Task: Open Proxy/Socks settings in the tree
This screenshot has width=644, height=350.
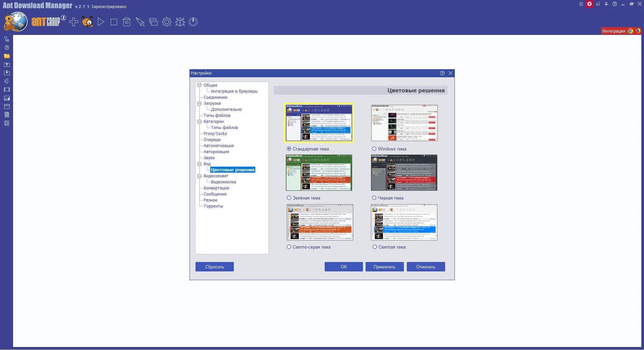Action: click(215, 133)
